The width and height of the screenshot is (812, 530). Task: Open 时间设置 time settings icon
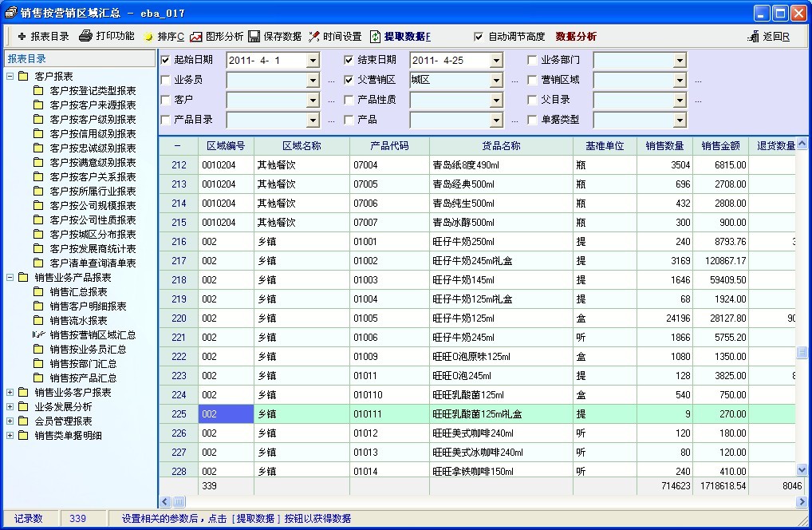[x=314, y=37]
